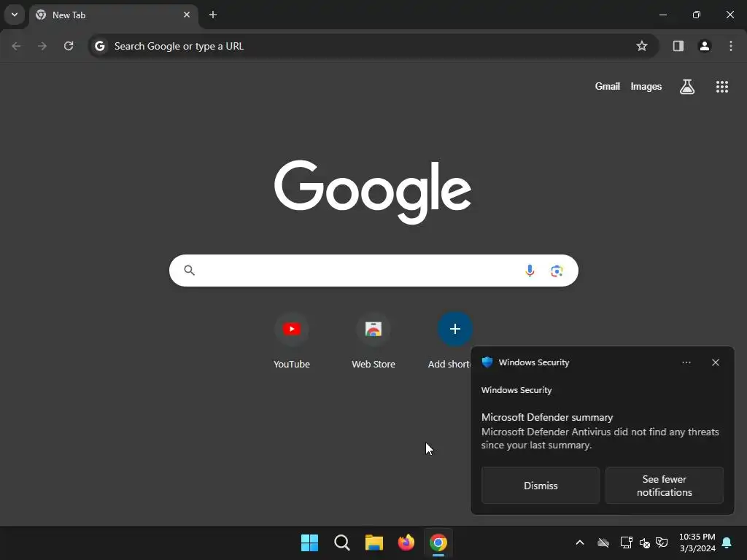Open a new tab with plus button
Viewport: 747px width, 560px height.
point(213,15)
